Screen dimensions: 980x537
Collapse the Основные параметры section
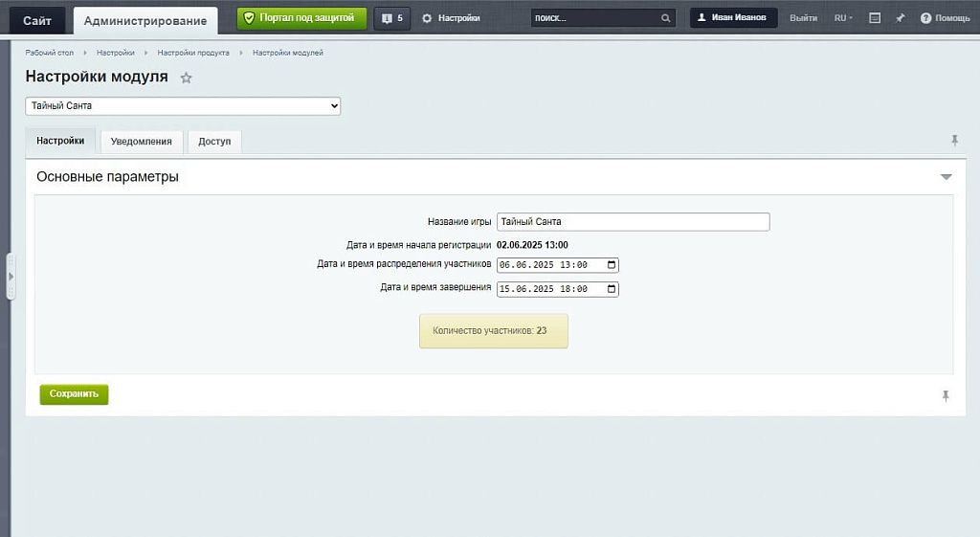click(x=946, y=177)
